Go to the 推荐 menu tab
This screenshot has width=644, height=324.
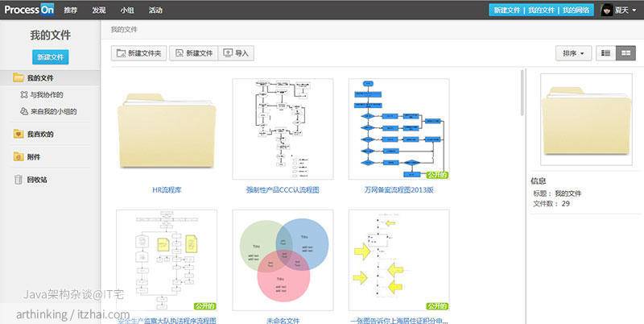click(x=71, y=10)
